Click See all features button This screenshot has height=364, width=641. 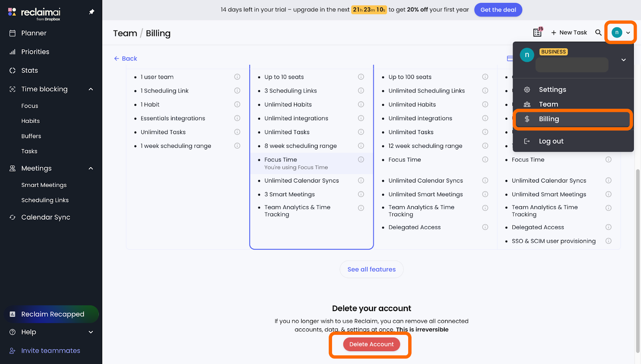point(371,269)
